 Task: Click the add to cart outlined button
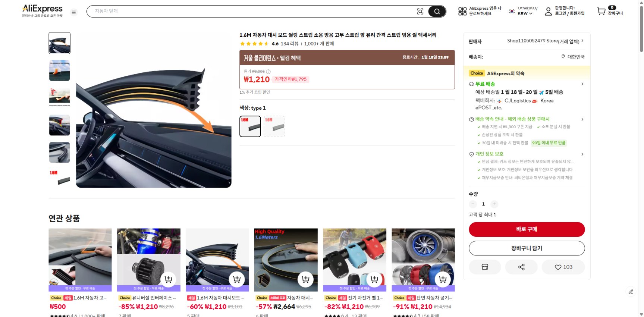(527, 248)
